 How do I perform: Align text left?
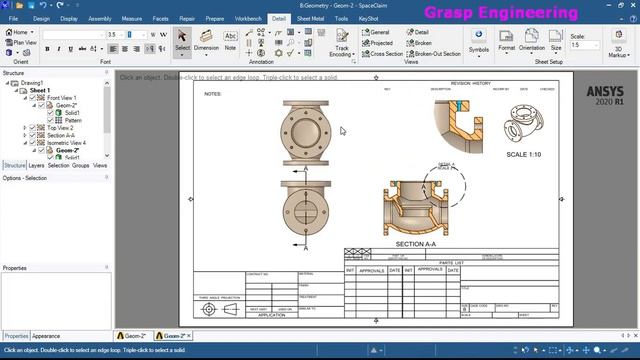click(x=113, y=49)
